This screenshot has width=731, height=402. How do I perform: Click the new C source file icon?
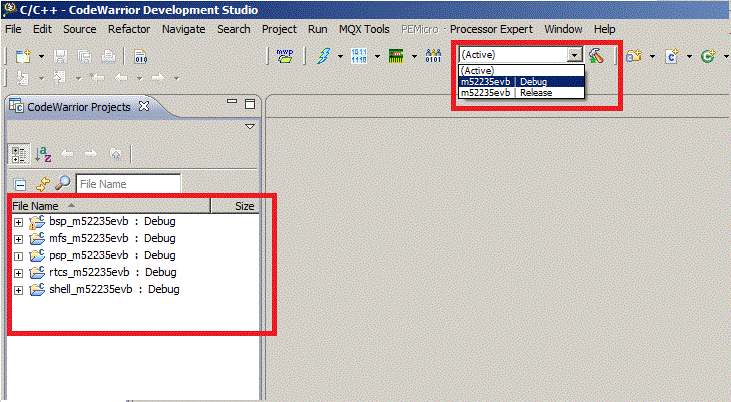point(672,56)
